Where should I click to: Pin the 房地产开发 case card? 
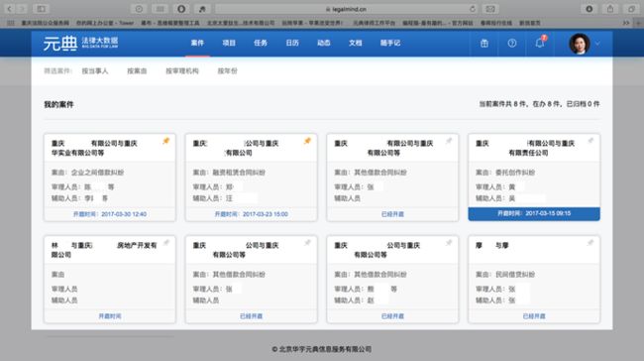tap(166, 243)
